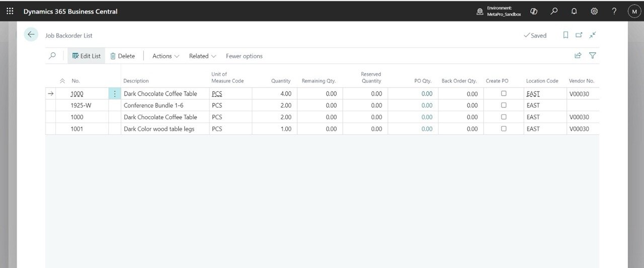The image size is (644, 268).
Task: Open page in new window icon
Action: tap(579, 35)
